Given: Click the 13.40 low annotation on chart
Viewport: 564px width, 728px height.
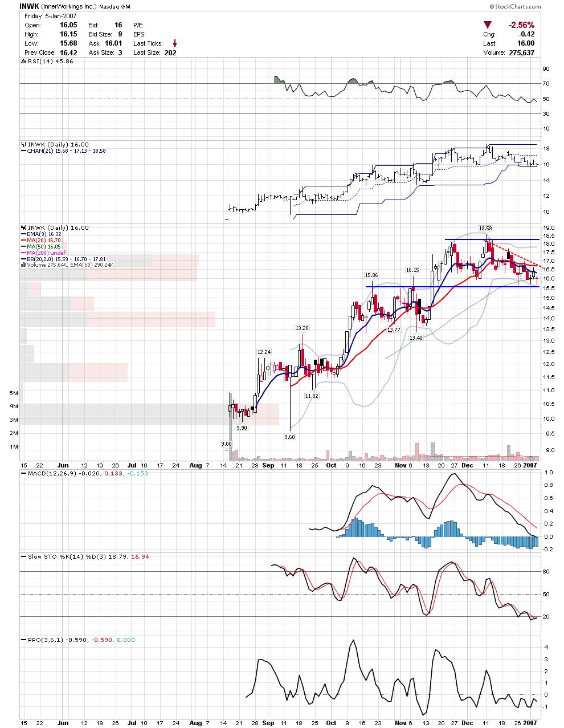Looking at the screenshot, I should point(416,337).
